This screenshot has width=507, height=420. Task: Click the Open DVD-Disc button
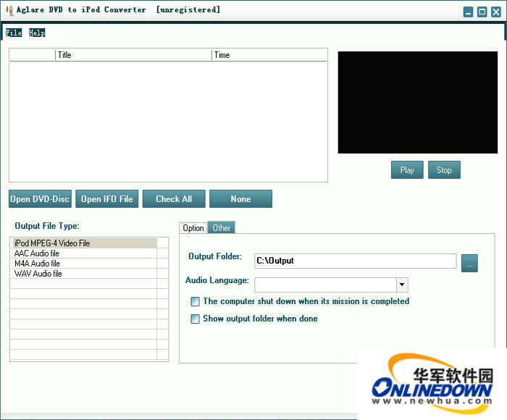[x=40, y=199]
